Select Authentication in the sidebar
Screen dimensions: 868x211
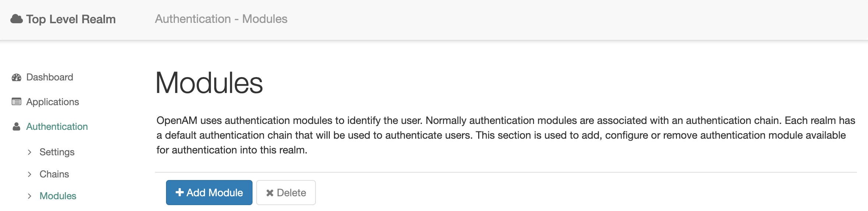pyautogui.click(x=57, y=127)
